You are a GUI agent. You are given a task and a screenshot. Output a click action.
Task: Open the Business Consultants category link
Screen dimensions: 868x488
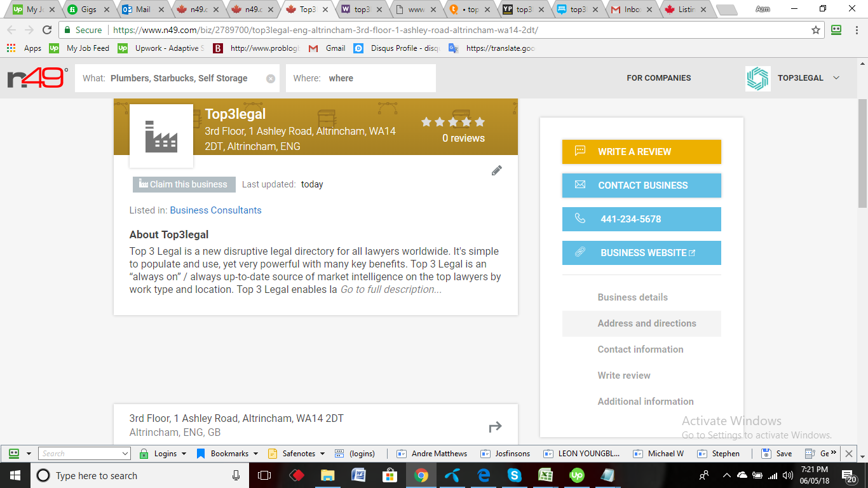[x=215, y=210]
